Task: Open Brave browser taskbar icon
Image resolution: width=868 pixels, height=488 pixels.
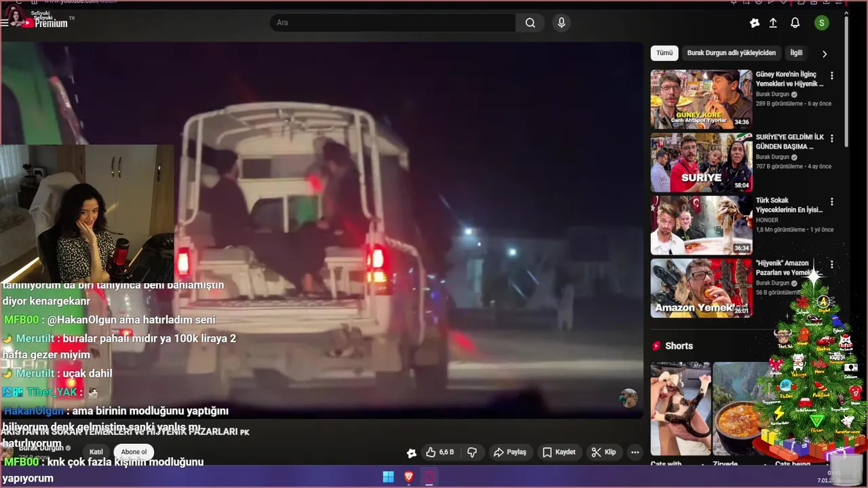Action: point(409,476)
